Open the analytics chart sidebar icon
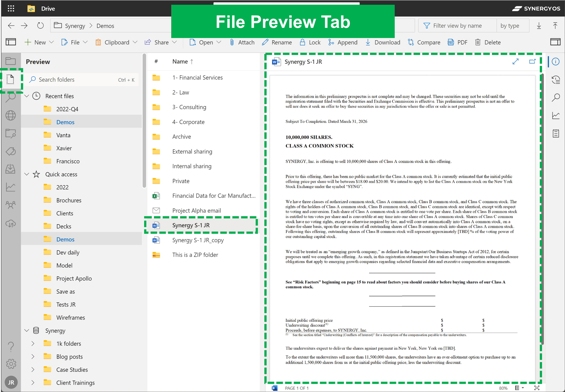The width and height of the screenshot is (565, 392). pos(11,187)
